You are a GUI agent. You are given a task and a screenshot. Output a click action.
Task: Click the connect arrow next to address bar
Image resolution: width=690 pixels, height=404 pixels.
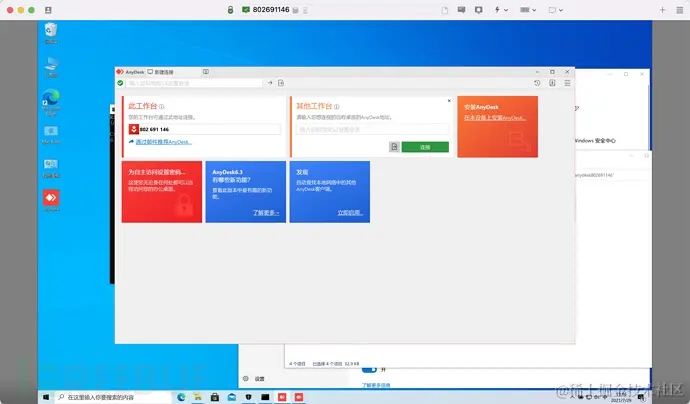(x=270, y=83)
